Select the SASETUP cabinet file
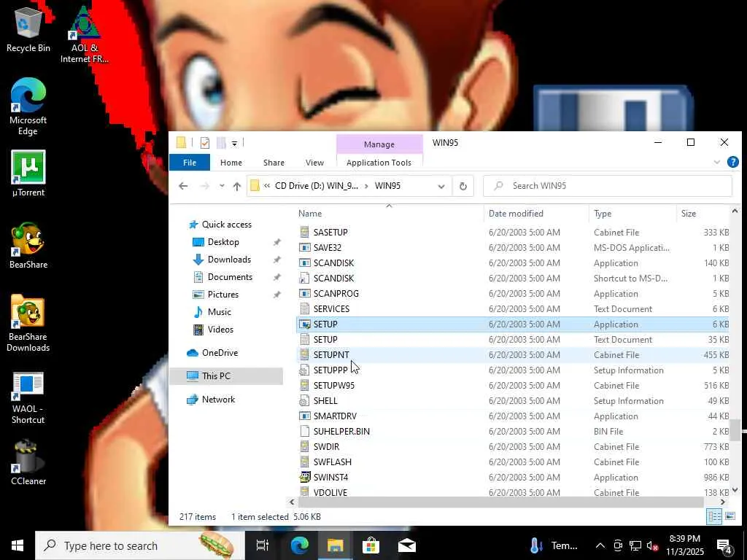Screen dimensions: 747x560 [x=513, y=233]
